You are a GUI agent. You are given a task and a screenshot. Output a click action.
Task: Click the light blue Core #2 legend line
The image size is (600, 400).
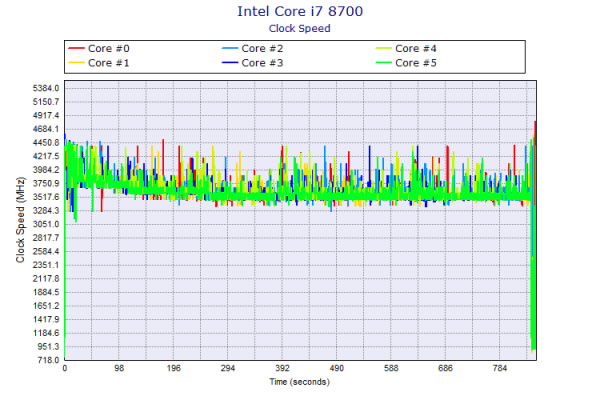(230, 49)
